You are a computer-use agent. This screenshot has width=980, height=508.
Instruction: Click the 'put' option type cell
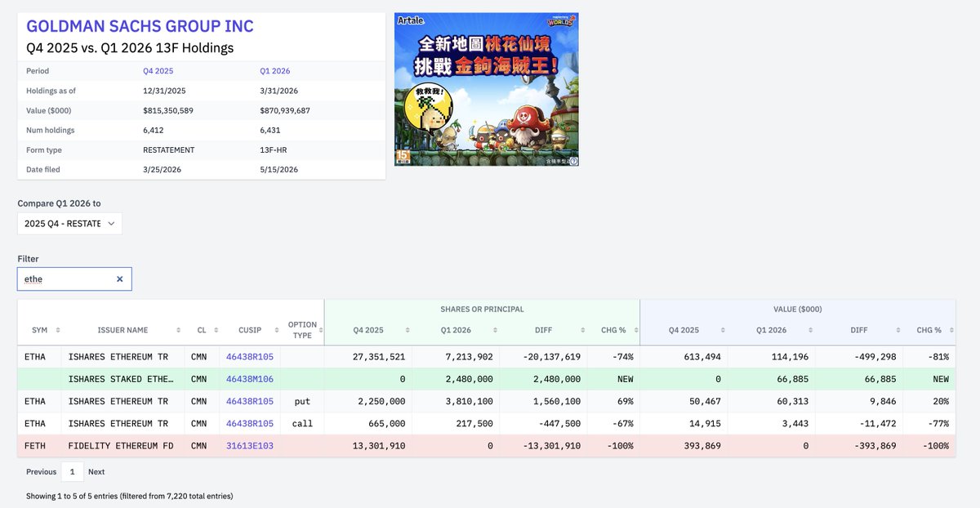click(x=302, y=402)
